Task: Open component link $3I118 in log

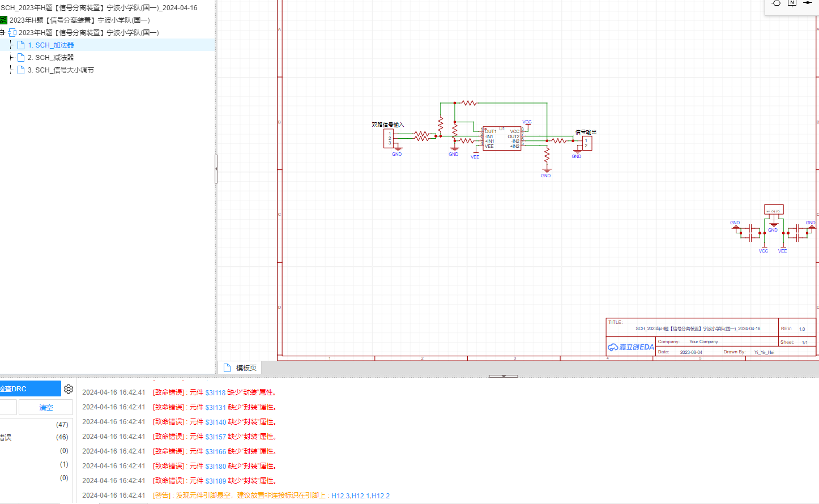Action: (215, 392)
